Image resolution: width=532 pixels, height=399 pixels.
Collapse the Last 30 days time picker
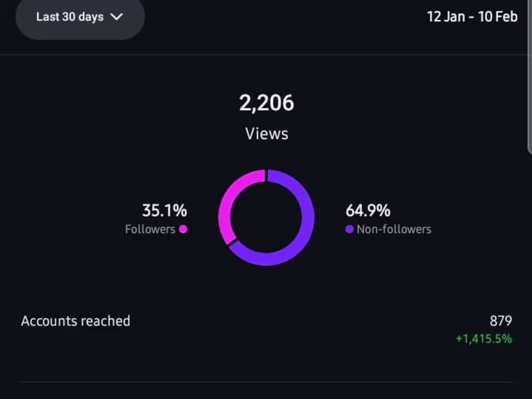tap(80, 17)
